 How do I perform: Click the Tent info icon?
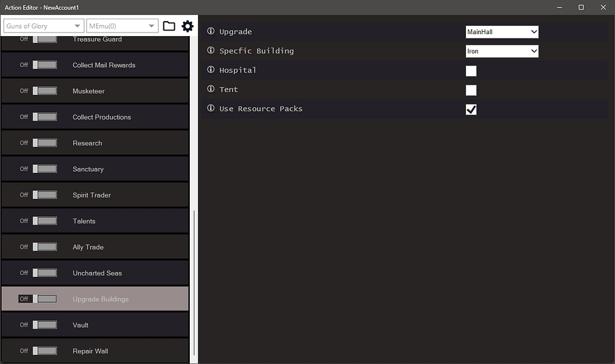tap(210, 89)
